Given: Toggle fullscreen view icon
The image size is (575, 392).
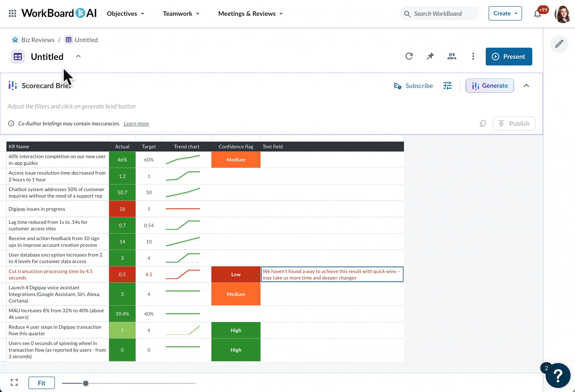Looking at the screenshot, I should coord(14,383).
